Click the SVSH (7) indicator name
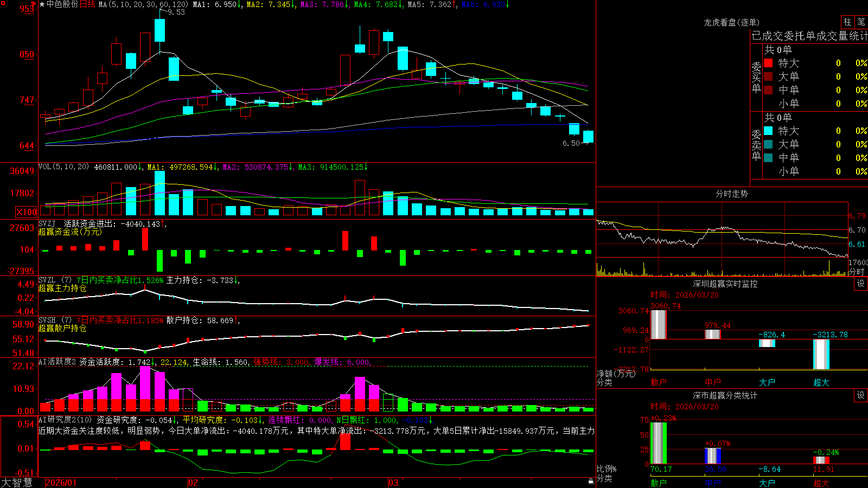 click(x=55, y=320)
